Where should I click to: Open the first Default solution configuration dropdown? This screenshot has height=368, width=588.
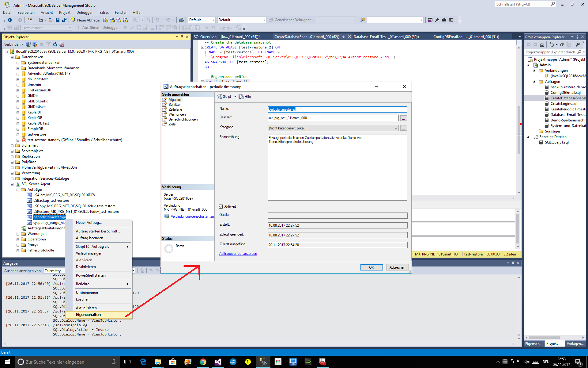(202, 20)
